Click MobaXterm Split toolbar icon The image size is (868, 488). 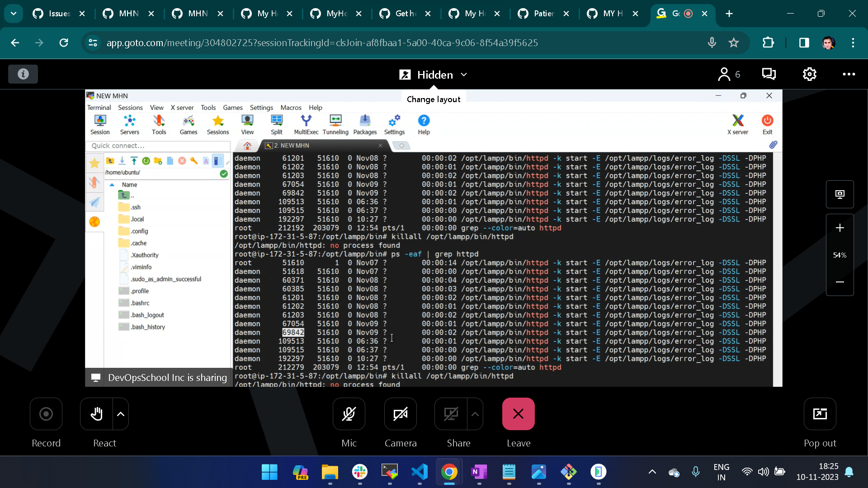coord(277,125)
